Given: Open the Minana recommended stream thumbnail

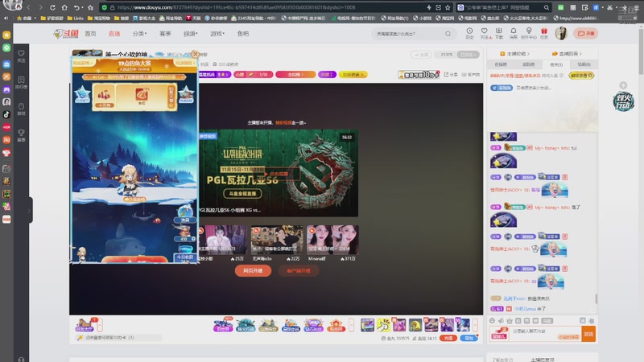Looking at the screenshot, I should [332, 240].
